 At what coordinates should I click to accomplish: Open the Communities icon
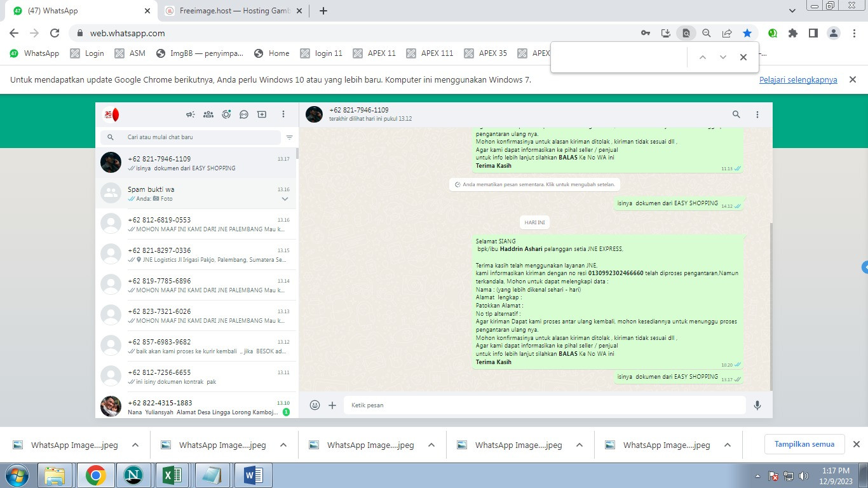208,114
